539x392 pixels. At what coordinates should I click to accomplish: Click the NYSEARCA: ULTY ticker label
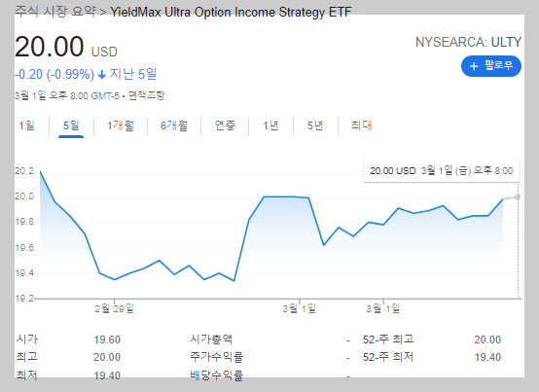pos(468,42)
